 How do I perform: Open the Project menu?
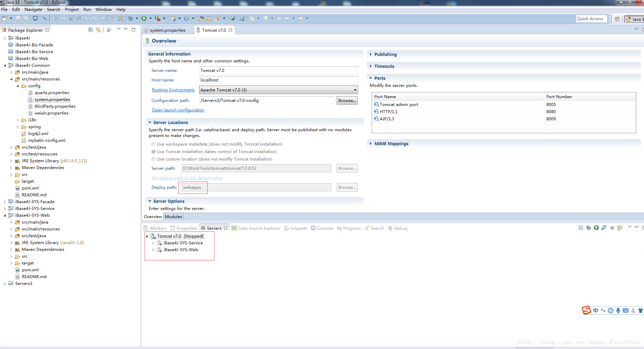tap(72, 10)
